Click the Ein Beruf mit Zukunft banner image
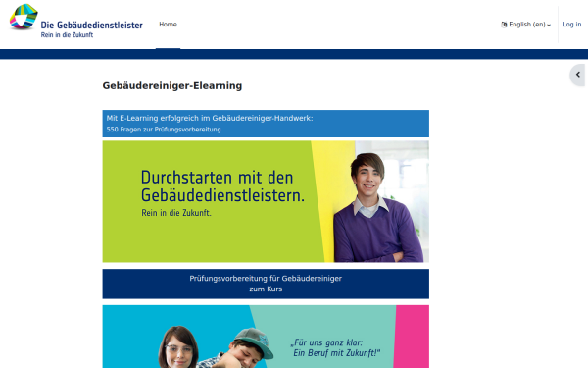Screen dimensions: 588x368 266,337
